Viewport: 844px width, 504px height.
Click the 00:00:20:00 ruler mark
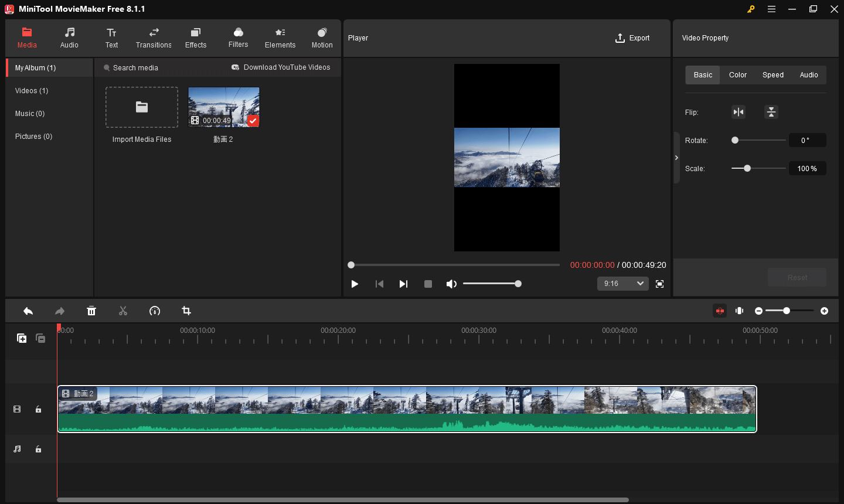[x=338, y=331]
